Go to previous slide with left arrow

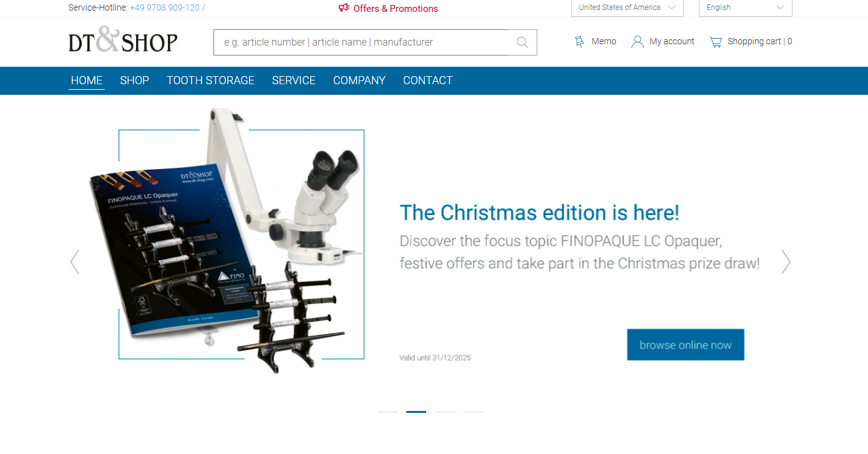(75, 262)
